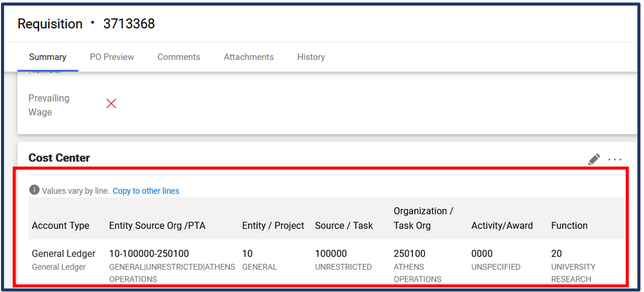Select the General Ledger account type cell
Screen dimensions: 644x292
click(x=63, y=253)
